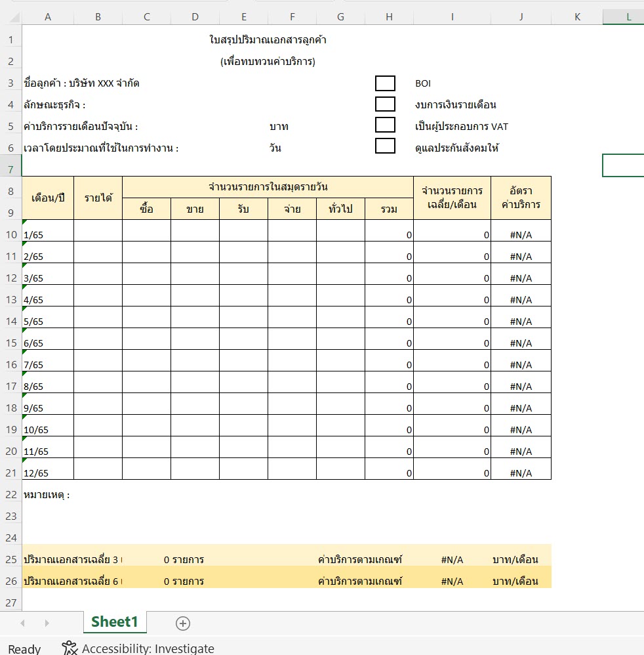The height and width of the screenshot is (655, 644).
Task: Click the เดือน/ปี header cell
Action: [48, 198]
